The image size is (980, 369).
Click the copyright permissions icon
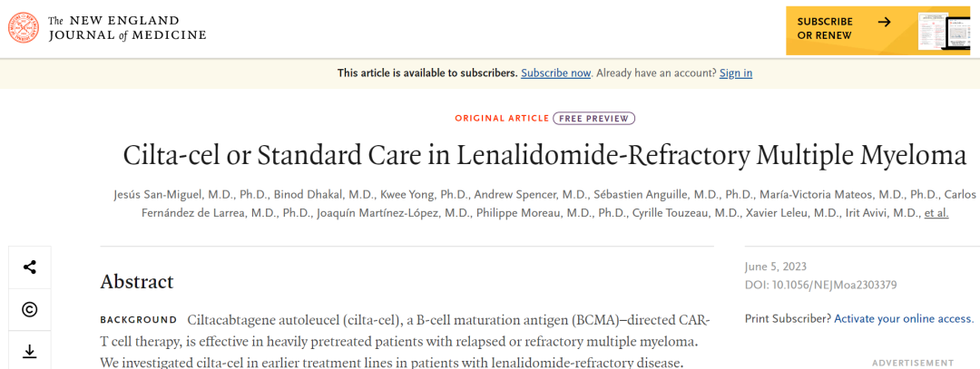(x=29, y=310)
